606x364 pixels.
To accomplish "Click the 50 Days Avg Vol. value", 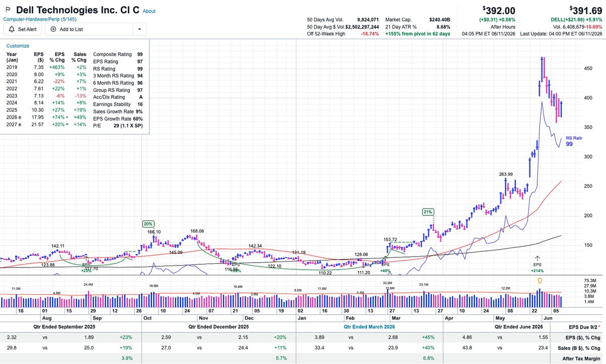I will point(369,19).
